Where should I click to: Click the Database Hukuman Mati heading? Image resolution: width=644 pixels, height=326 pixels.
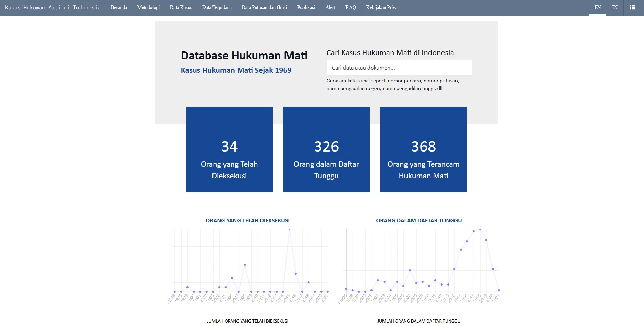coord(244,56)
